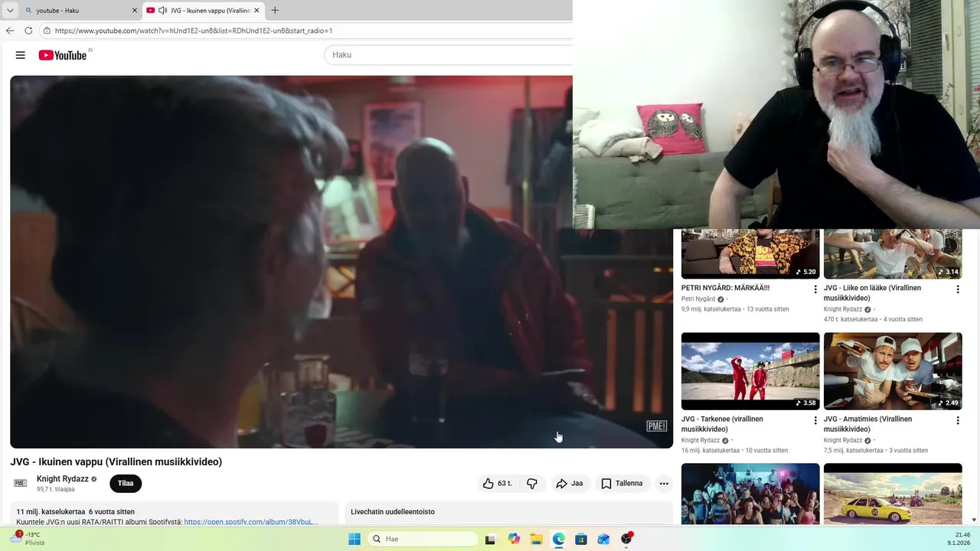Image resolution: width=980 pixels, height=551 pixels.
Task: Launch Copilot from the taskbar
Action: 514,539
